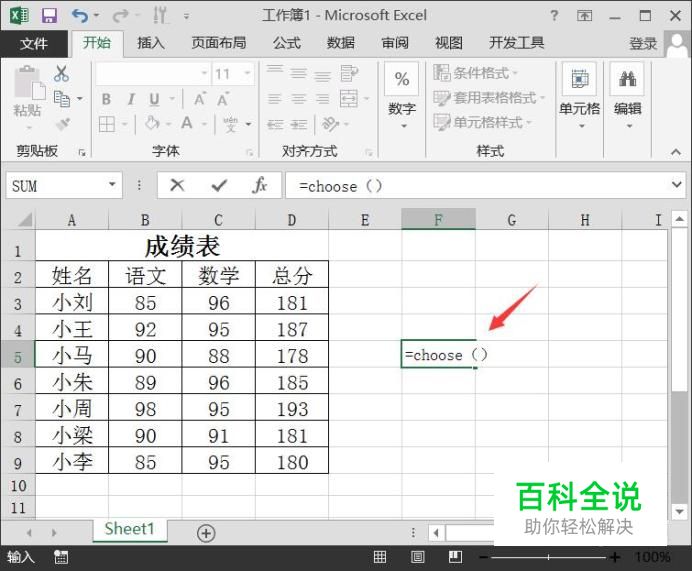Toggle Bold formatting
The image size is (692, 571).
106,99
